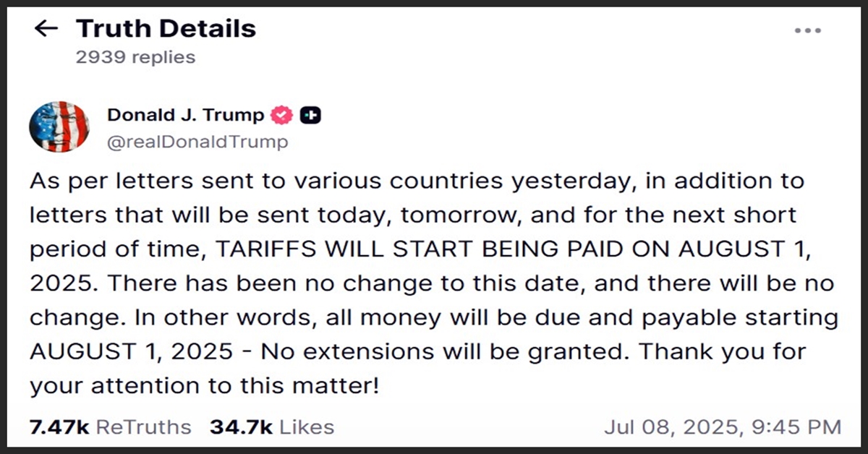
Task: Click the Jul 08, 2025 timestamp
Action: (723, 427)
